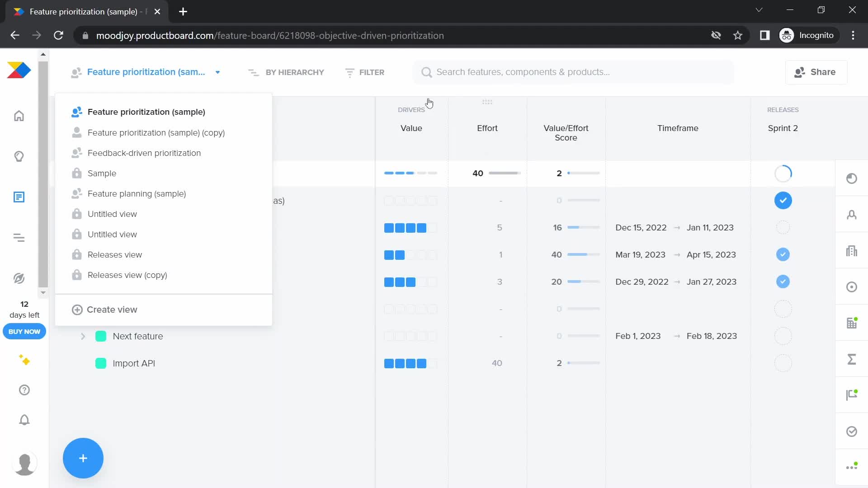Click the search features input field
Screen dimensions: 868x488
click(573, 72)
